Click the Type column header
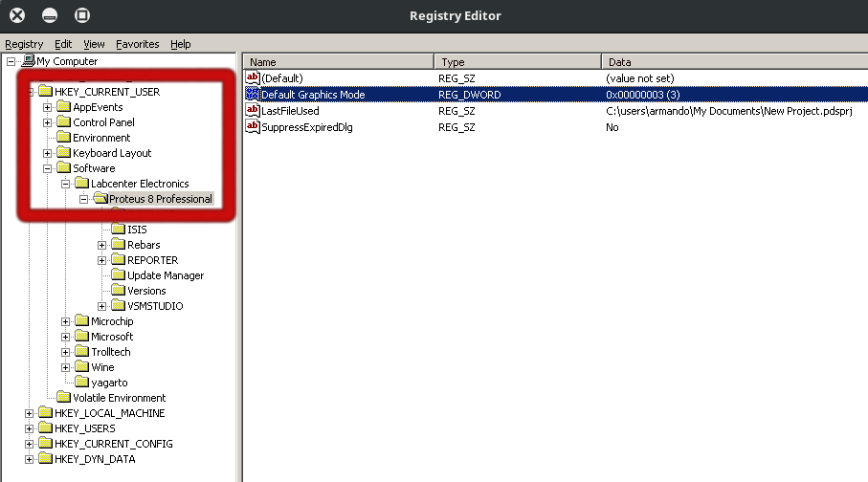 click(518, 62)
